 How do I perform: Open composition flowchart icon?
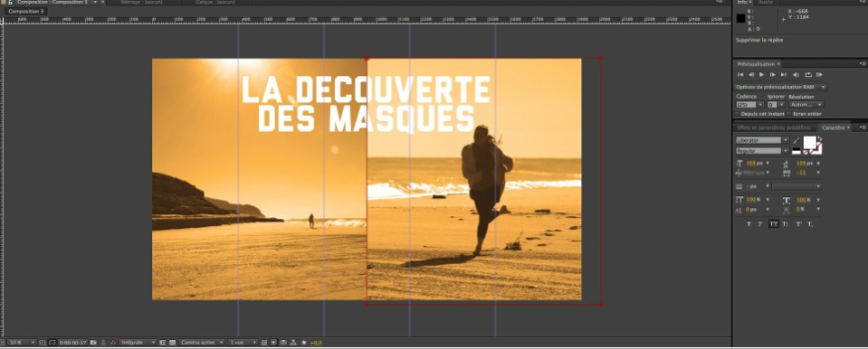click(x=293, y=343)
